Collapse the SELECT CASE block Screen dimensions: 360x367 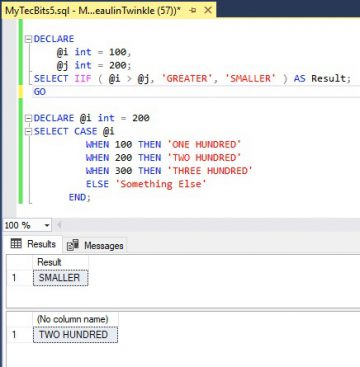[x=28, y=131]
